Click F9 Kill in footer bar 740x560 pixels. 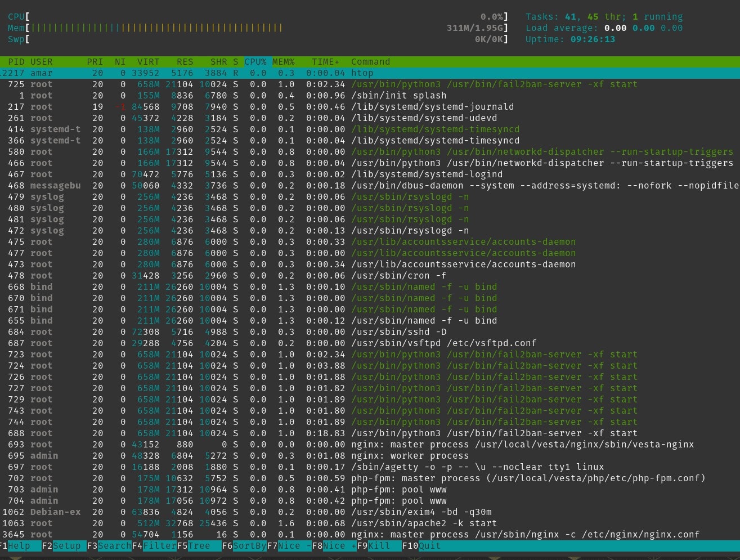point(379,546)
